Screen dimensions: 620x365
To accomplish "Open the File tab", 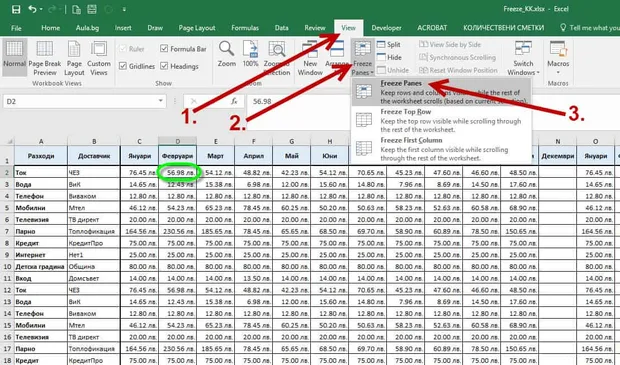I will point(16,28).
